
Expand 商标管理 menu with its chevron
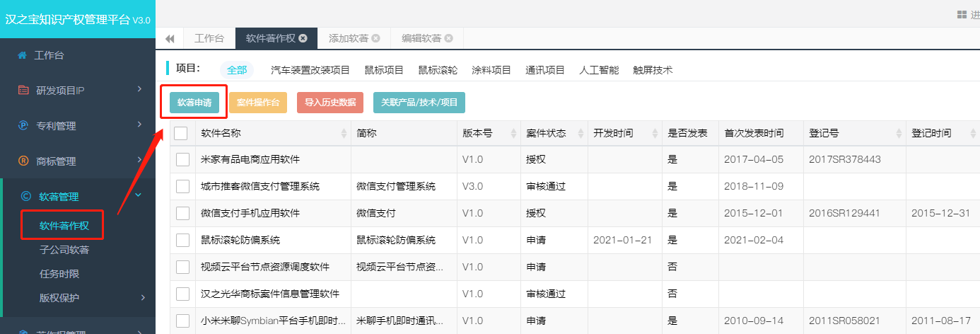[139, 160]
